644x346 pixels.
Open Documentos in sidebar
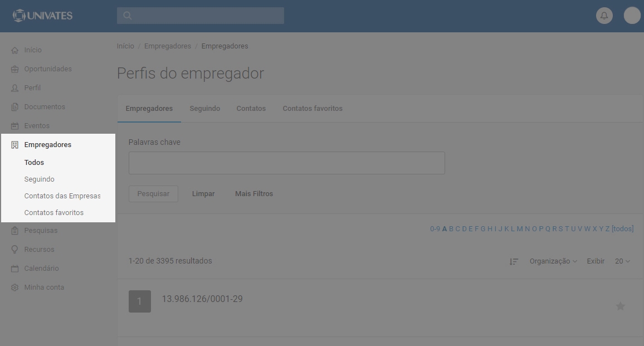pyautogui.click(x=45, y=107)
